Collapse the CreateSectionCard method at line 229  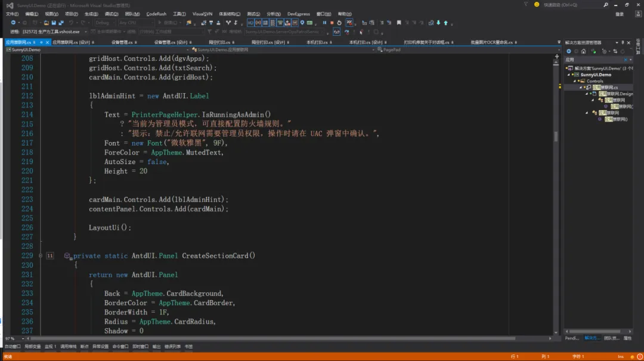point(41,256)
